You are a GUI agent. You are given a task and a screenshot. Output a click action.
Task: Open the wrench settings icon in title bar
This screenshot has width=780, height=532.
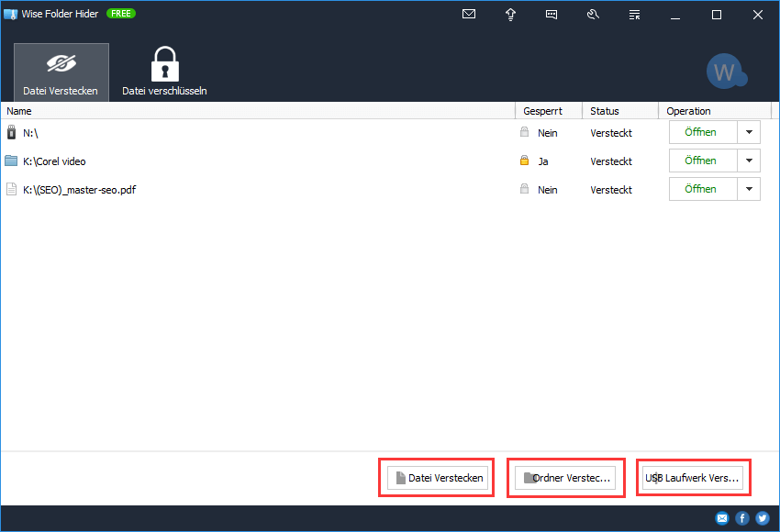click(593, 15)
